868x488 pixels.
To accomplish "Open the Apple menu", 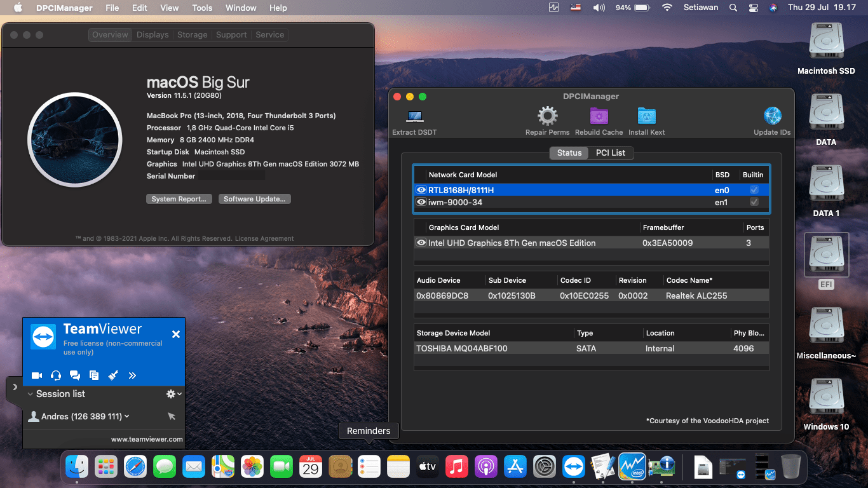I will 18,8.
